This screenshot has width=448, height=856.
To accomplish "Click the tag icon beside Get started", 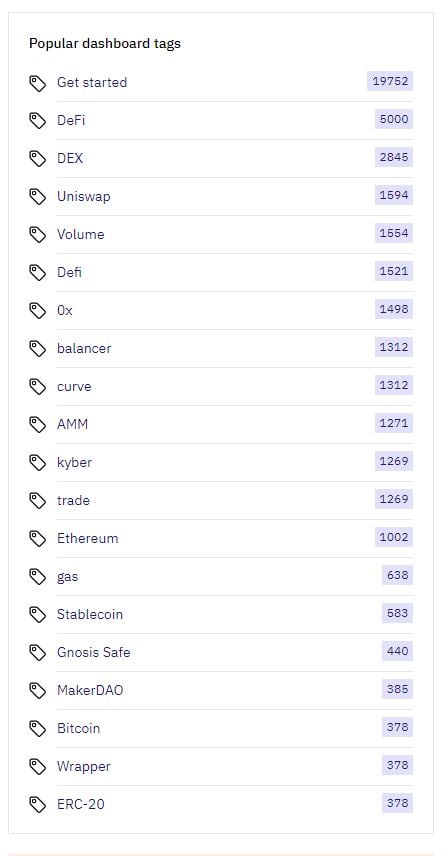I will point(37,83).
